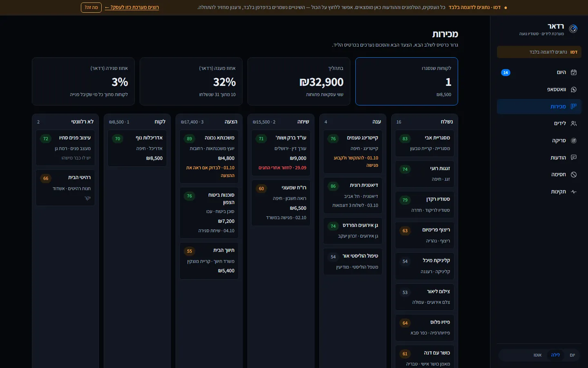Open the היום calendar icon in sidebar
The image size is (588, 368).
573,72
